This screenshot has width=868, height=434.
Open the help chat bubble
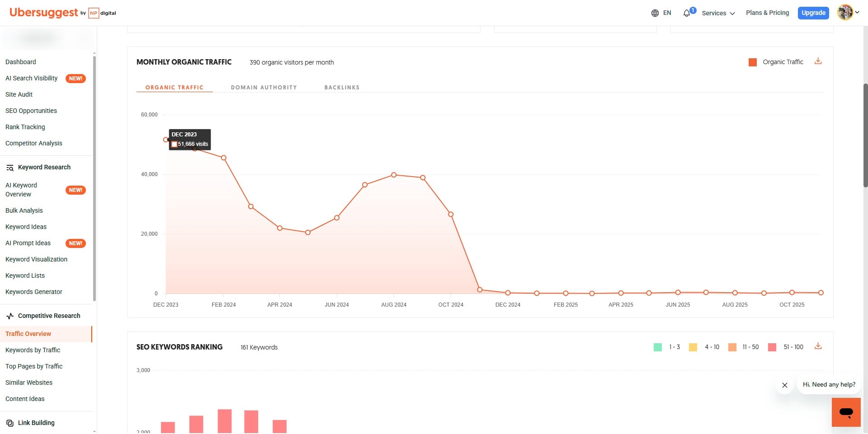coord(846,412)
